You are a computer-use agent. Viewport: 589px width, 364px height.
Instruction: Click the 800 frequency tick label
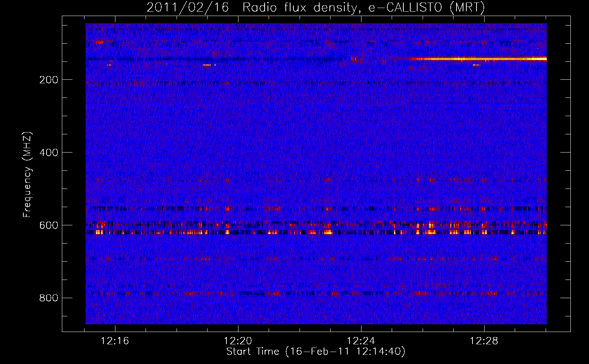49,298
